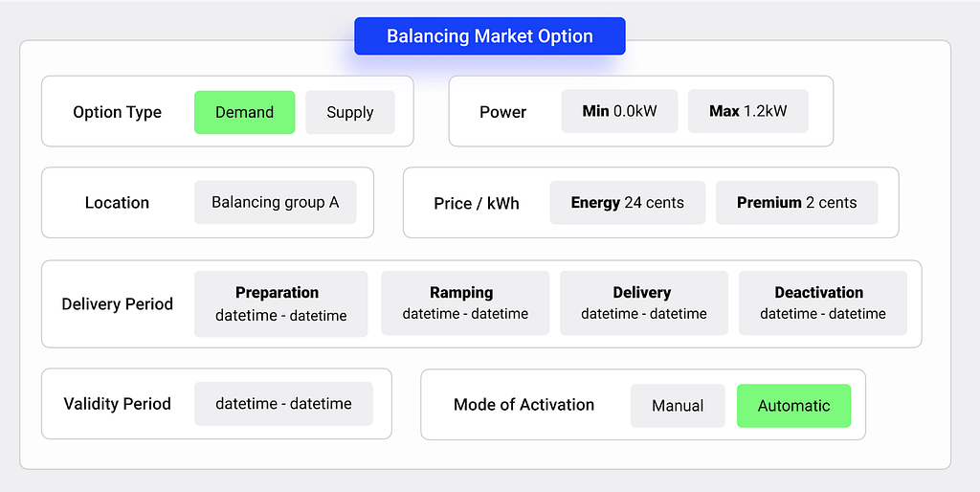Edit the Premium 2 cents price
This screenshot has height=492, width=980.
(x=797, y=203)
